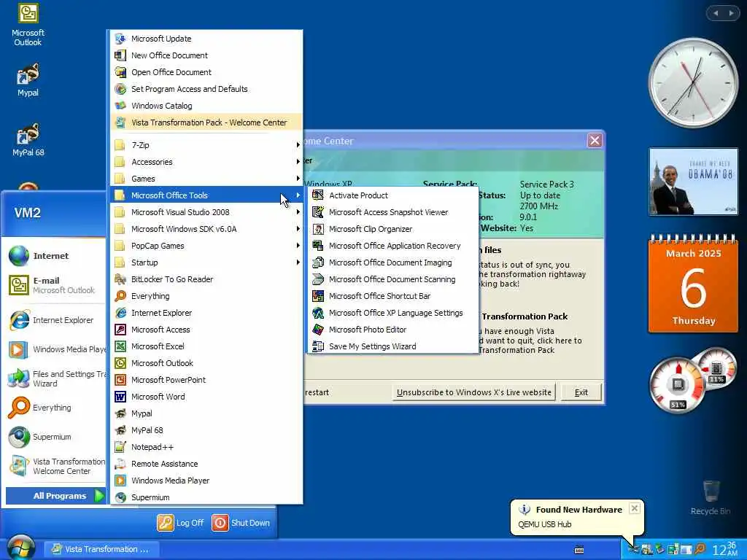Expand Microsoft Visual Studio 2008 submenu
Image resolution: width=747 pixels, height=560 pixels.
coord(206,212)
